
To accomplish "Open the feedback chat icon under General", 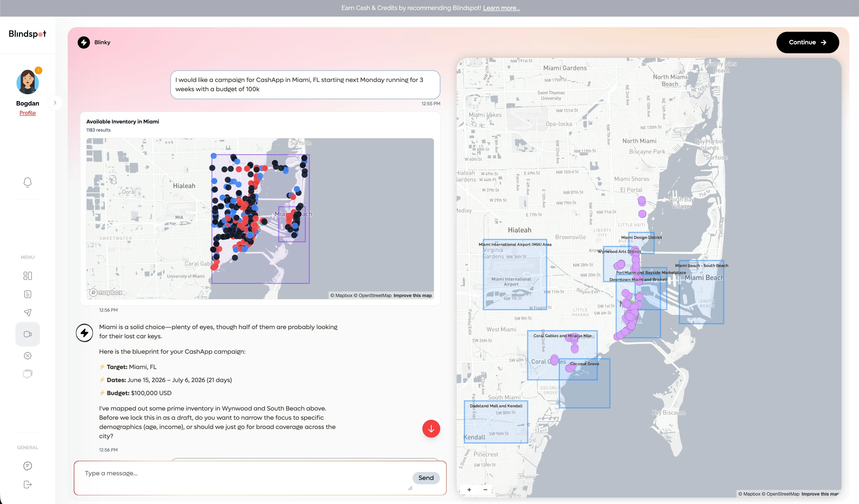I will (x=28, y=466).
